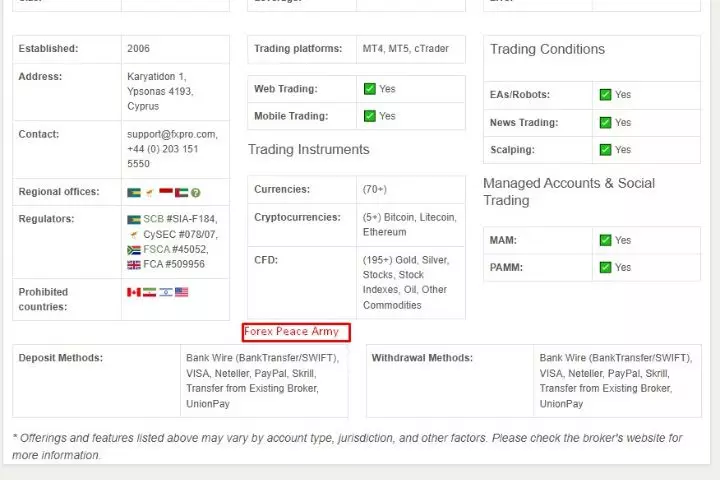Viewport: 720px width, 480px height.
Task: Click the MT4, MT5, cTrader platforms value
Action: 405,48
